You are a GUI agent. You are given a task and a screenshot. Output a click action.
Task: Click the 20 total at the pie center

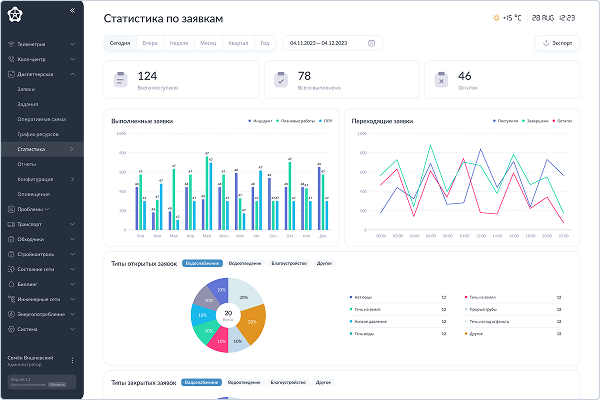pyautogui.click(x=228, y=313)
